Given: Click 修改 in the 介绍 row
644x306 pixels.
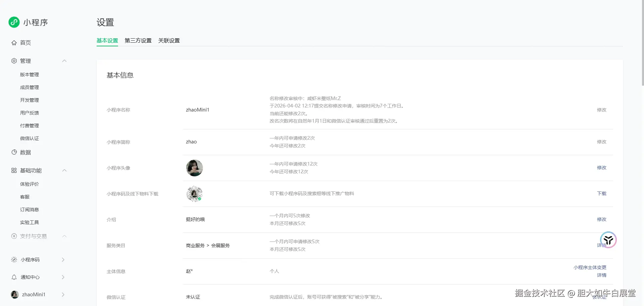Looking at the screenshot, I should click(x=602, y=219).
